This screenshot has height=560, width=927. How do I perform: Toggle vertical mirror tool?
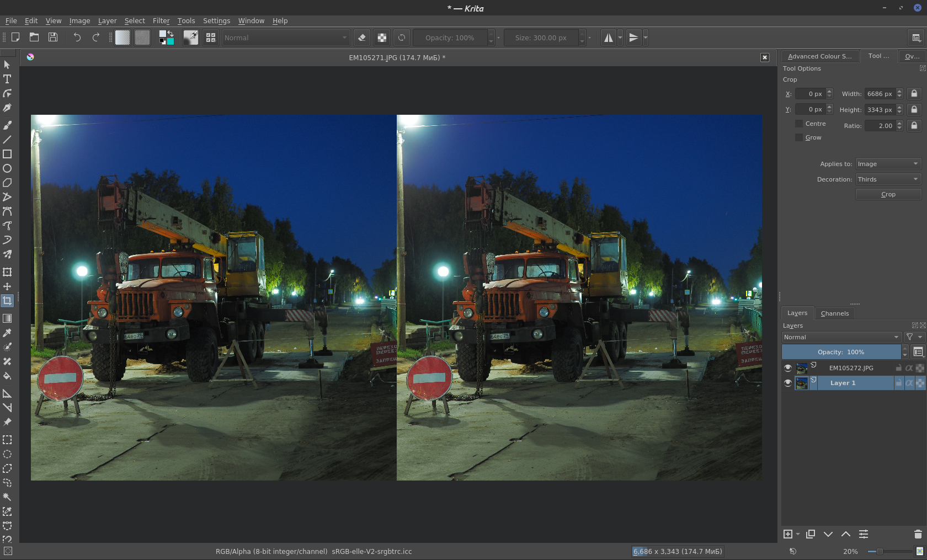tap(633, 38)
